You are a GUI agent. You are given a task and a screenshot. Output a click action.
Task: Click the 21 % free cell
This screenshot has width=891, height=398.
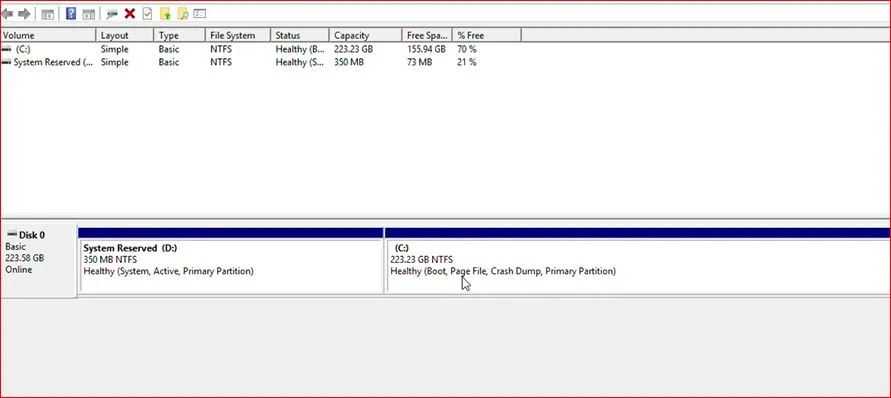pos(467,63)
